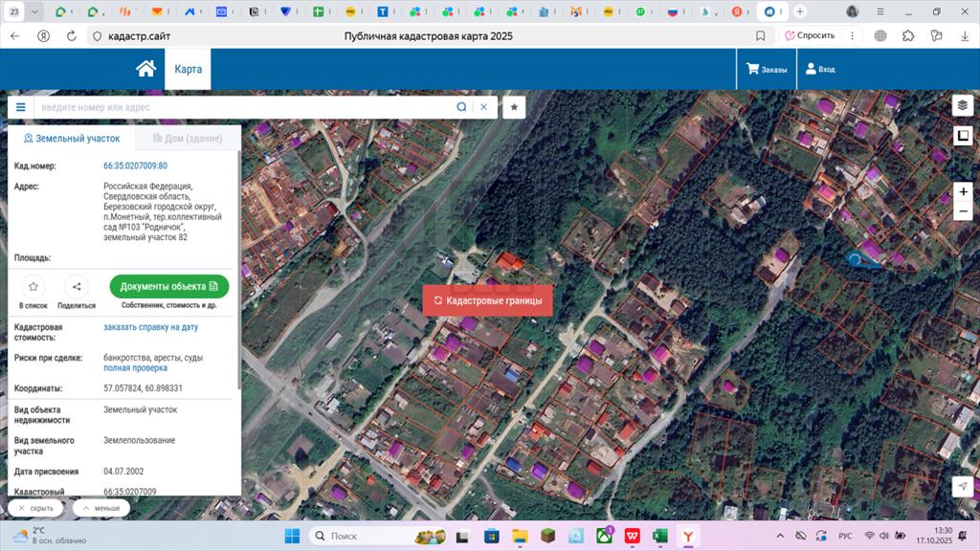Image resolution: width=980 pixels, height=551 pixels.
Task: Collapse panel with скрыть button
Action: pyautogui.click(x=36, y=508)
